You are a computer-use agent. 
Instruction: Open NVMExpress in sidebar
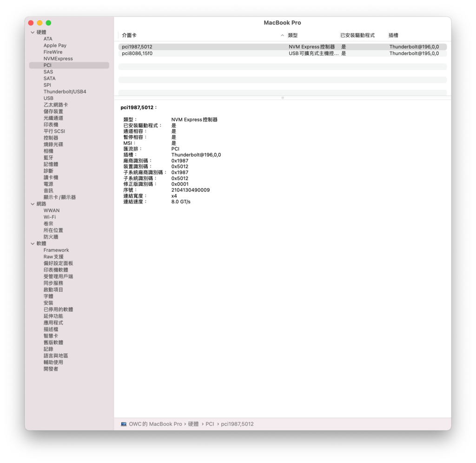[x=58, y=59]
